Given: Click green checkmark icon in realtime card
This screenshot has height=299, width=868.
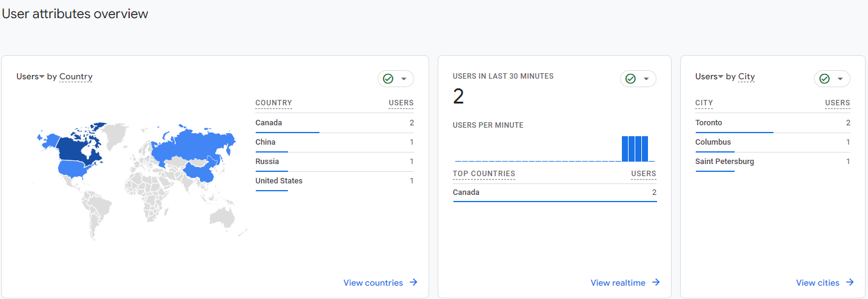Looking at the screenshot, I should 630,79.
